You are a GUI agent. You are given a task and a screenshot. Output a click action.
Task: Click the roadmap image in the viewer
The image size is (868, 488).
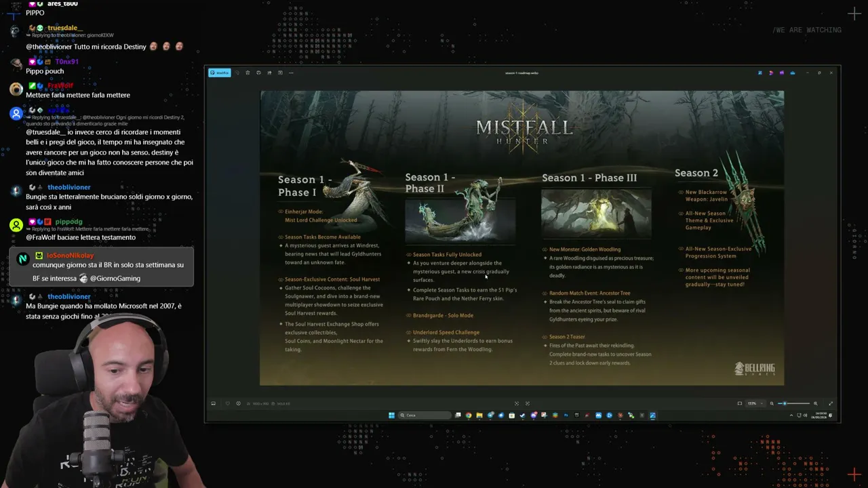pyautogui.click(x=521, y=238)
